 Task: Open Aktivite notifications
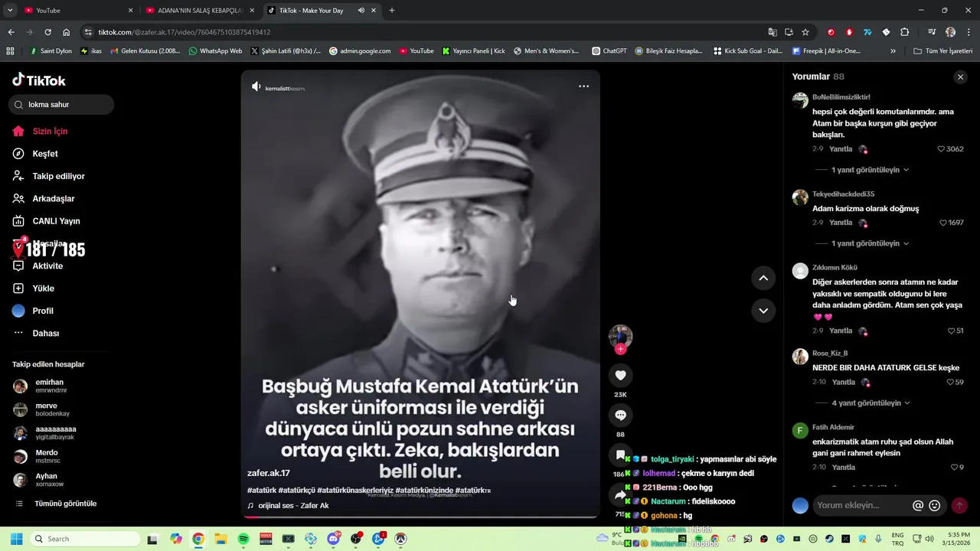pos(38,266)
